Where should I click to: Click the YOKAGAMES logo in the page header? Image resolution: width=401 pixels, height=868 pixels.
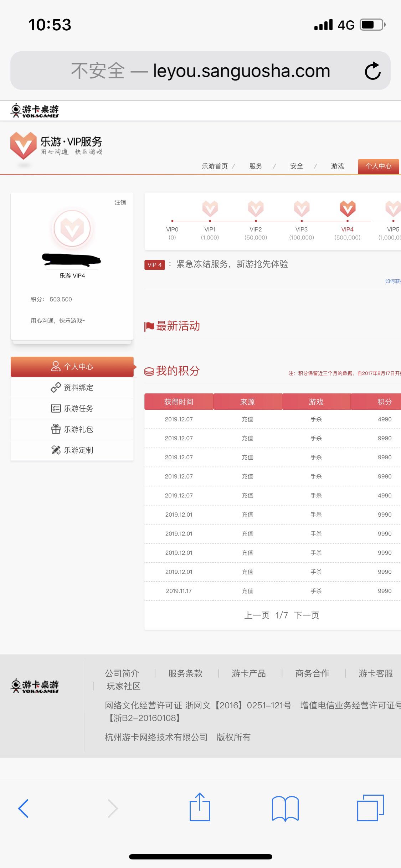[x=35, y=111]
